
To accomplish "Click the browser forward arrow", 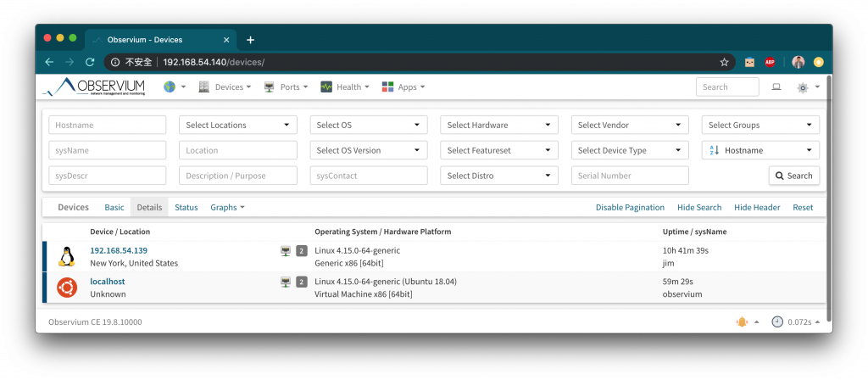I will point(70,62).
